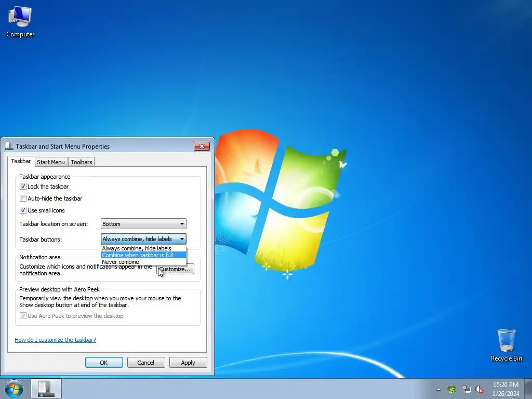Switch to the Toolbars tab

tap(82, 162)
